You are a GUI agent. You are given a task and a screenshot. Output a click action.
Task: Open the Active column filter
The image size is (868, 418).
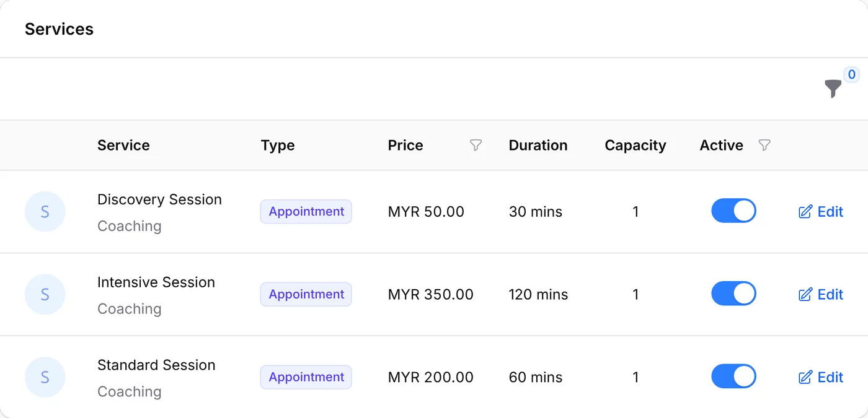pyautogui.click(x=764, y=146)
